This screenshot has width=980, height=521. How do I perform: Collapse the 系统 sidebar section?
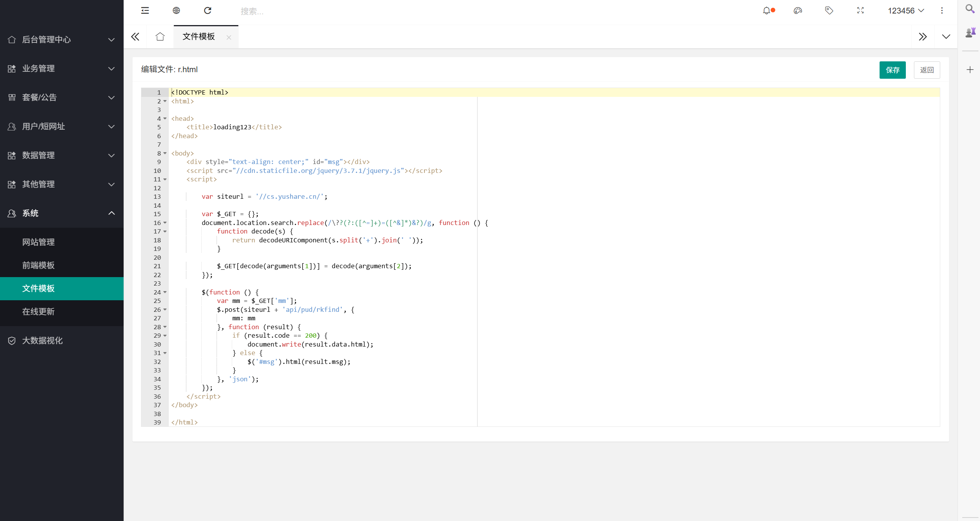62,213
